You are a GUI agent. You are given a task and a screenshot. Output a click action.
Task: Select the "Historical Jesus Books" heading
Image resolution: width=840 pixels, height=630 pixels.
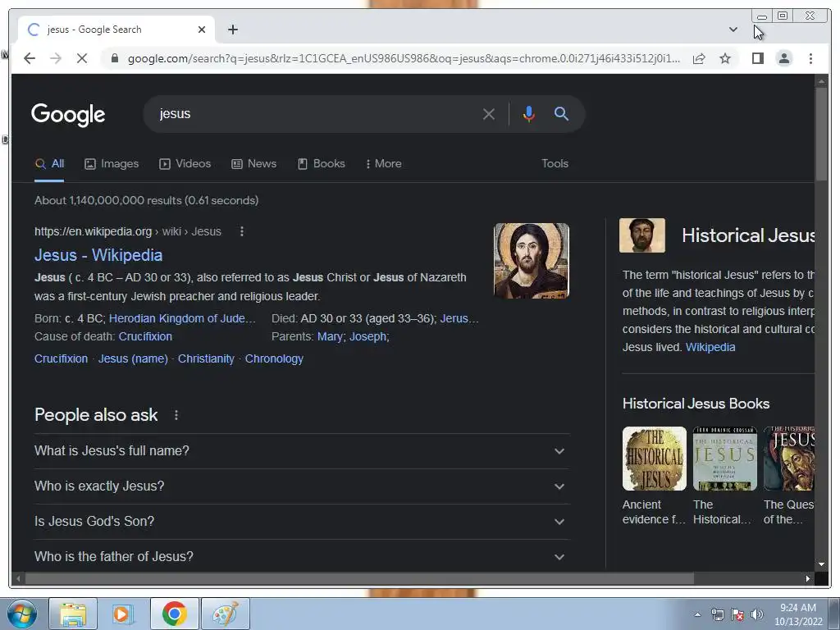(696, 404)
